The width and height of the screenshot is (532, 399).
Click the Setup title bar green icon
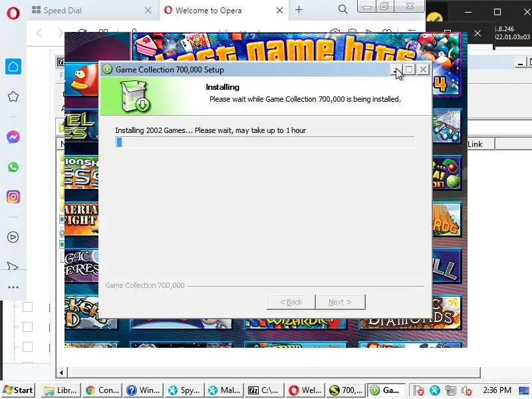[x=108, y=69]
